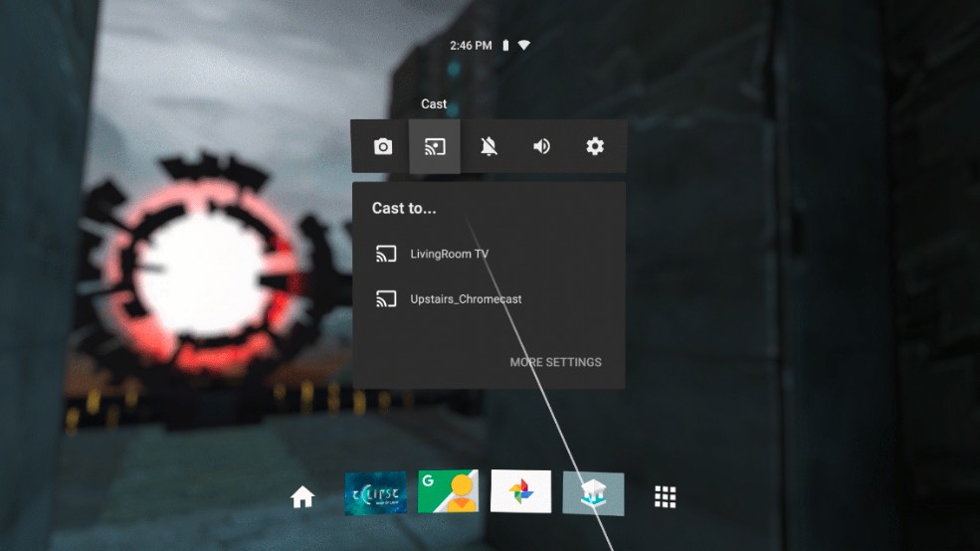Take a screenshot with the camera icon
Viewport: 980px width, 551px height.
(x=382, y=146)
